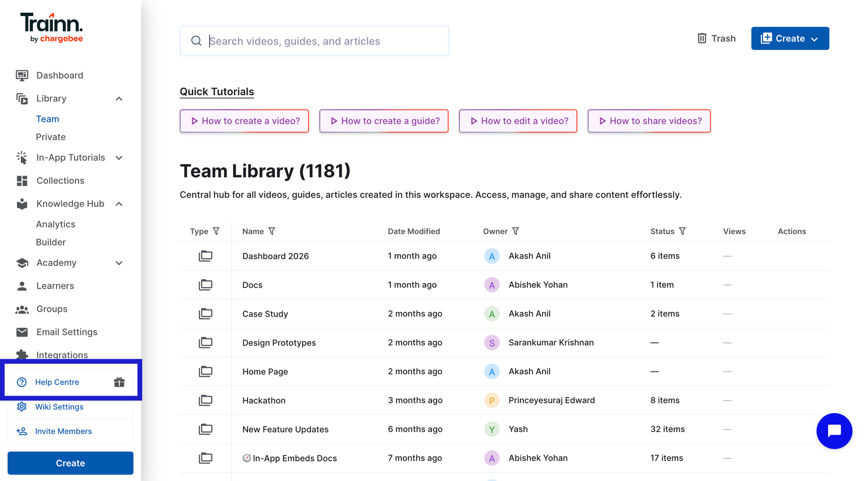Viewport: 868px width, 481px height.
Task: Click the 'Date Modified' column header
Action: 414,231
